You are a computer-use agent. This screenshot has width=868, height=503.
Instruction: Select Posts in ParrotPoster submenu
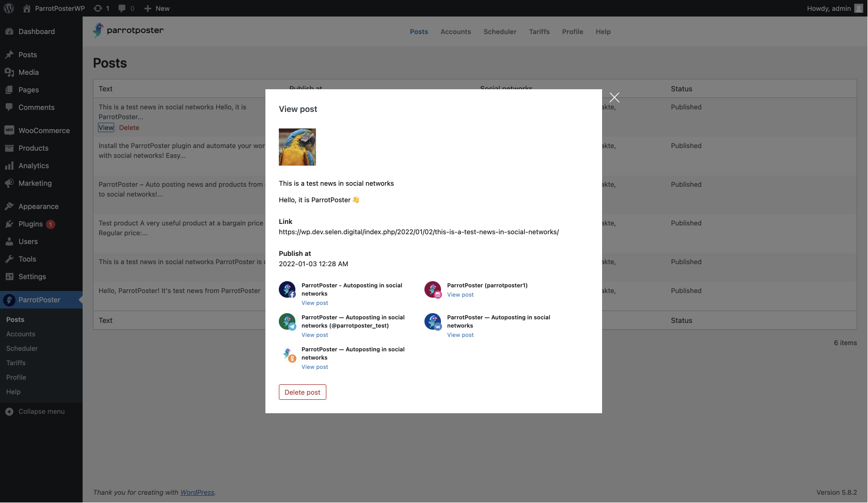pos(15,320)
